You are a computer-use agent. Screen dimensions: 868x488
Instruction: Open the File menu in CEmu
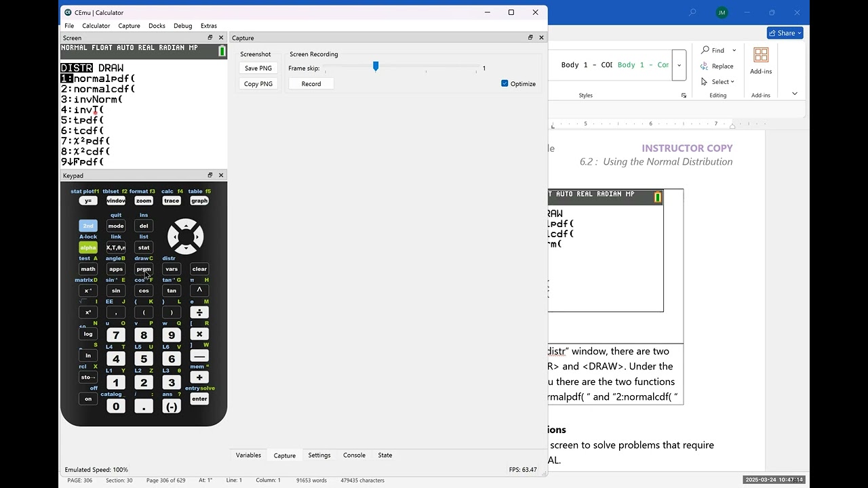click(x=69, y=26)
